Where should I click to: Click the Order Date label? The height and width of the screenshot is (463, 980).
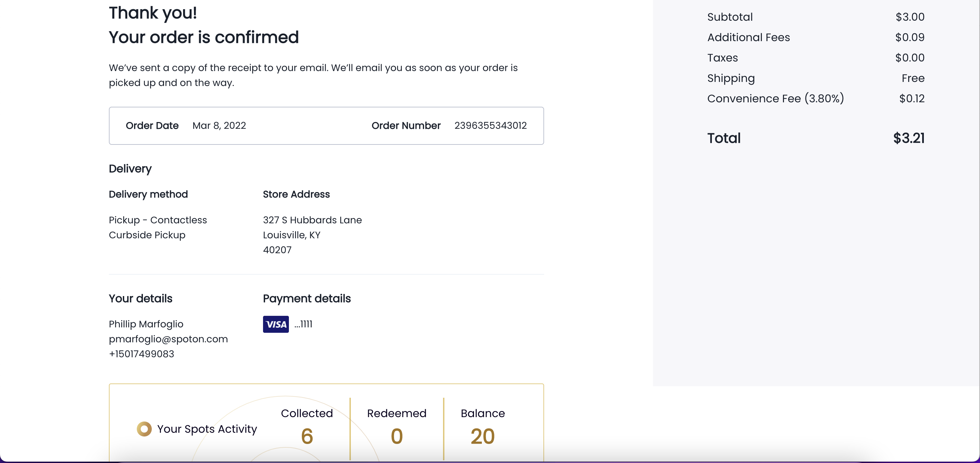point(152,125)
